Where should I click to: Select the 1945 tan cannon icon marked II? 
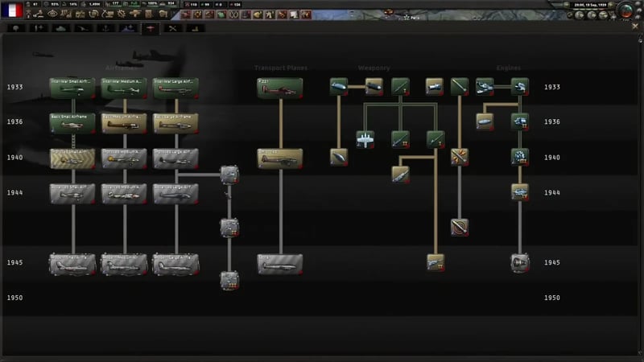pyautogui.click(x=435, y=263)
